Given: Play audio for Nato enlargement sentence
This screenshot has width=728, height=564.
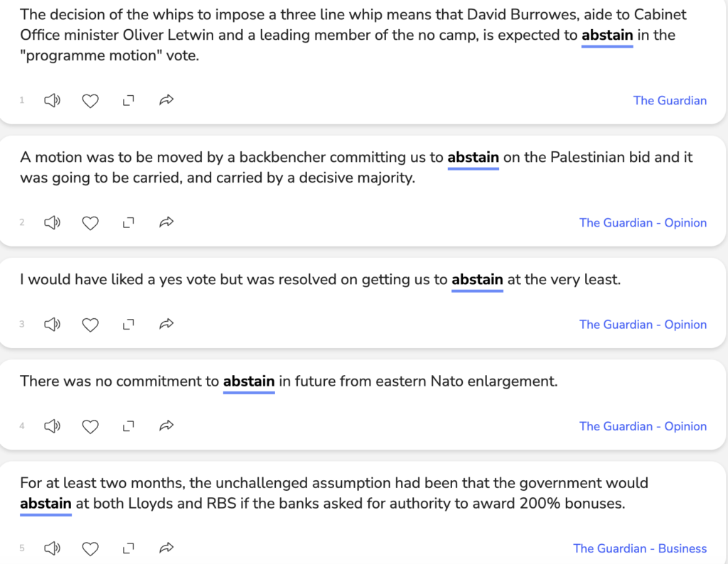Looking at the screenshot, I should point(52,426).
